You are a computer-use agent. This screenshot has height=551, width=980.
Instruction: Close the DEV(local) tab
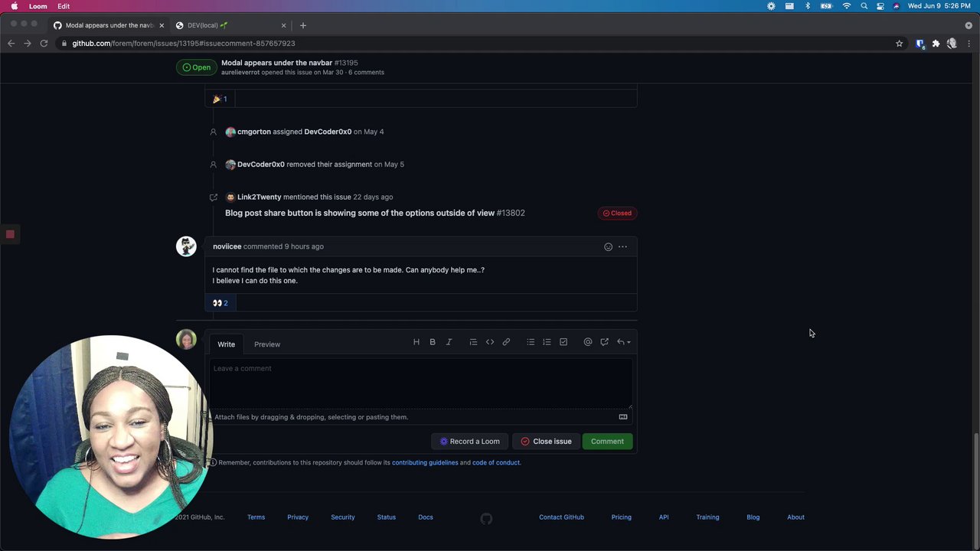point(283,25)
